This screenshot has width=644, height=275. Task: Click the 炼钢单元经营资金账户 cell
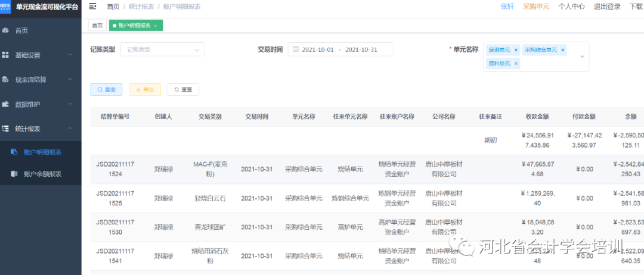(397, 198)
